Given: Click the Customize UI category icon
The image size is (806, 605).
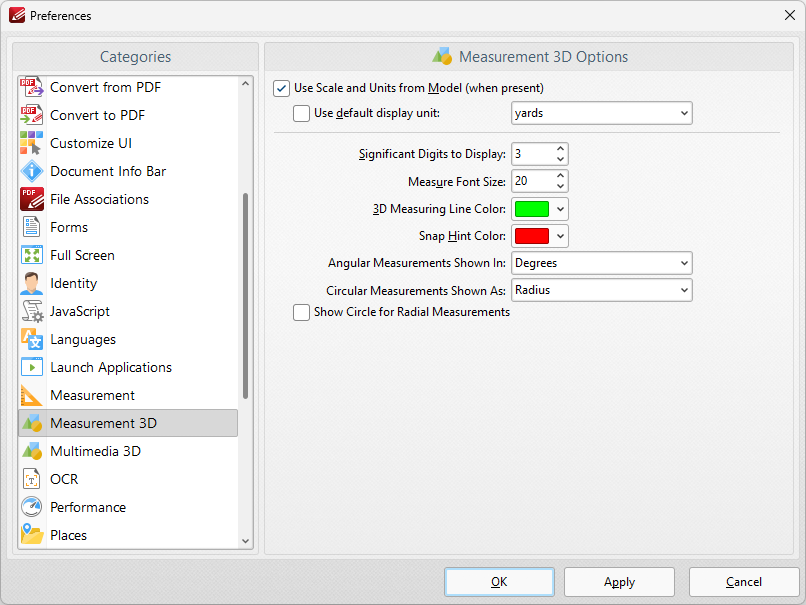Looking at the screenshot, I should [x=31, y=143].
